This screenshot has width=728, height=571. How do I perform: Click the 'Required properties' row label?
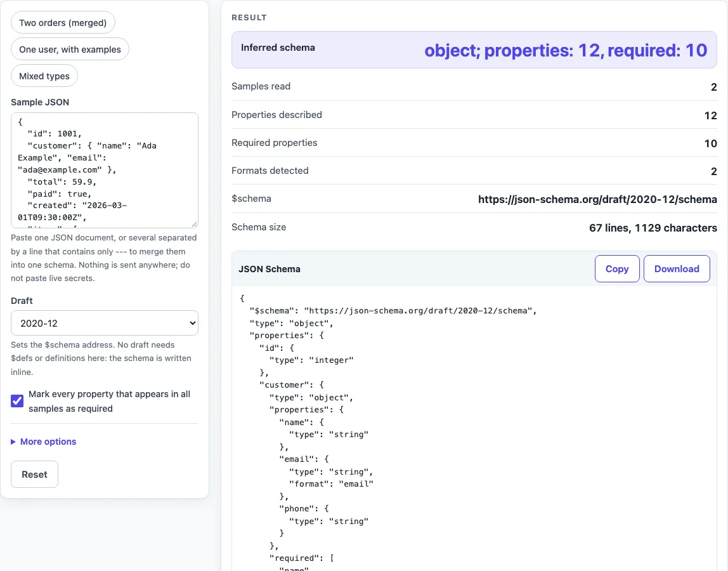pos(275,143)
